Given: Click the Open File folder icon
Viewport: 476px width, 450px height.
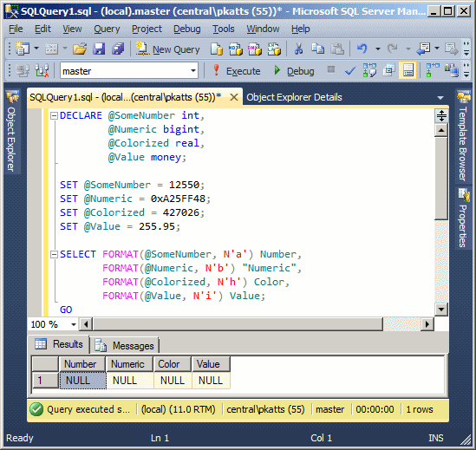Looking at the screenshot, I should (x=80, y=49).
